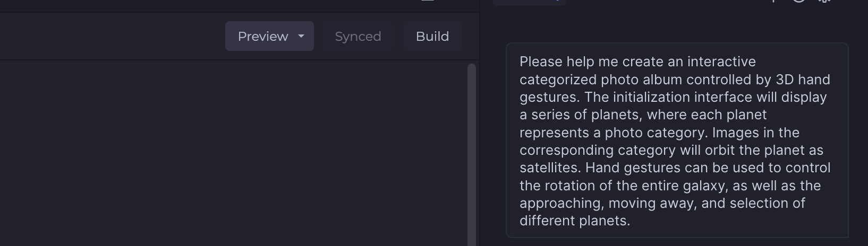
Task: Click the blank toolbar area left of Preview
Action: pyautogui.click(x=106, y=36)
